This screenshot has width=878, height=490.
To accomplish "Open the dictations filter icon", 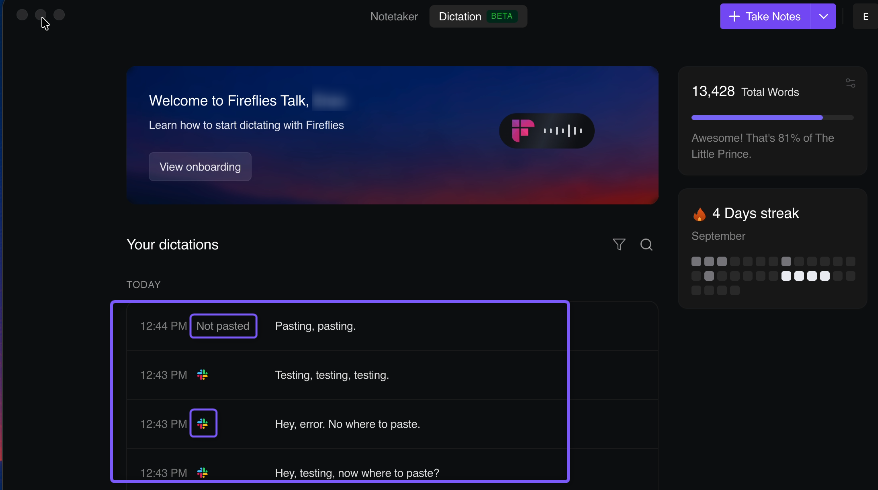I will pyautogui.click(x=619, y=245).
